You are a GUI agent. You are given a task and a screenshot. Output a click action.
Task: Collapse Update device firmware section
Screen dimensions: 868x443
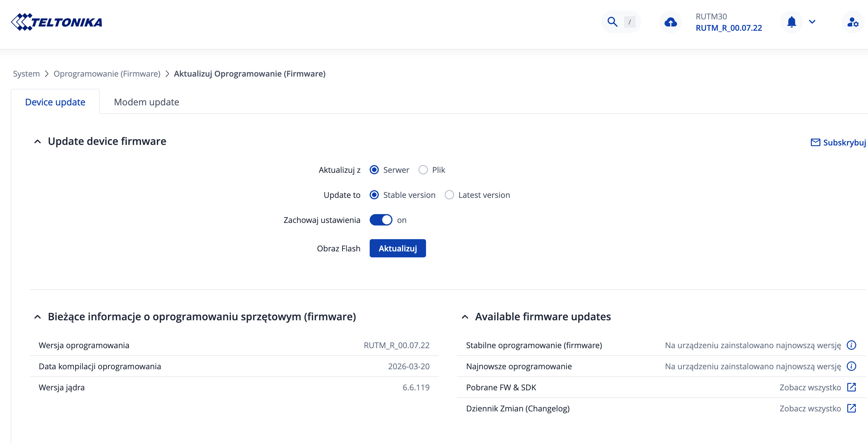[38, 141]
